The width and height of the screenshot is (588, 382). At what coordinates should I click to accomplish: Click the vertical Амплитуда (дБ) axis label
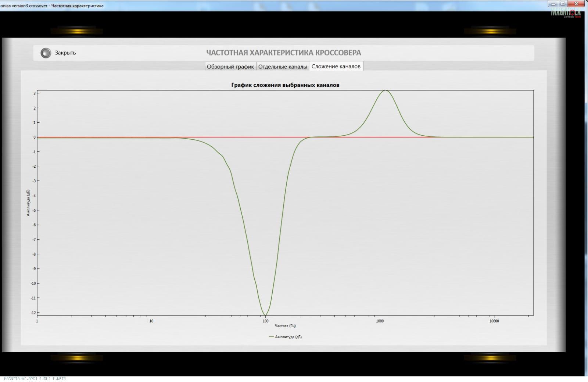(28, 203)
